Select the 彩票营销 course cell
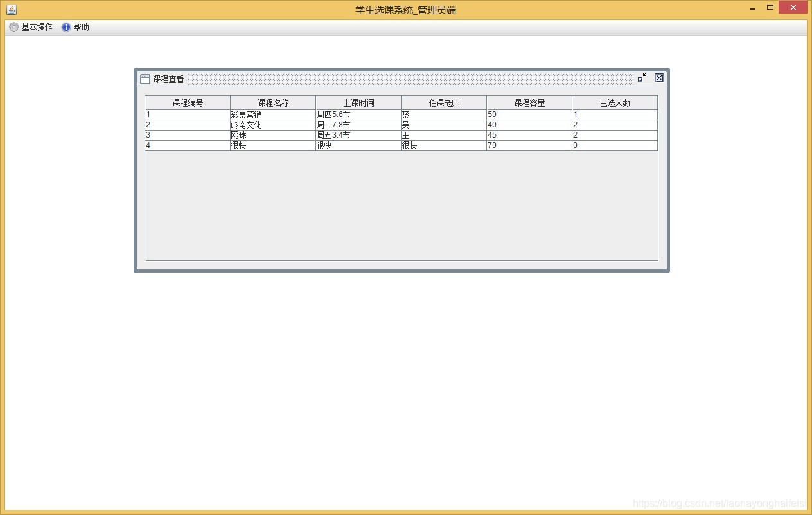812x515 pixels. pos(273,114)
